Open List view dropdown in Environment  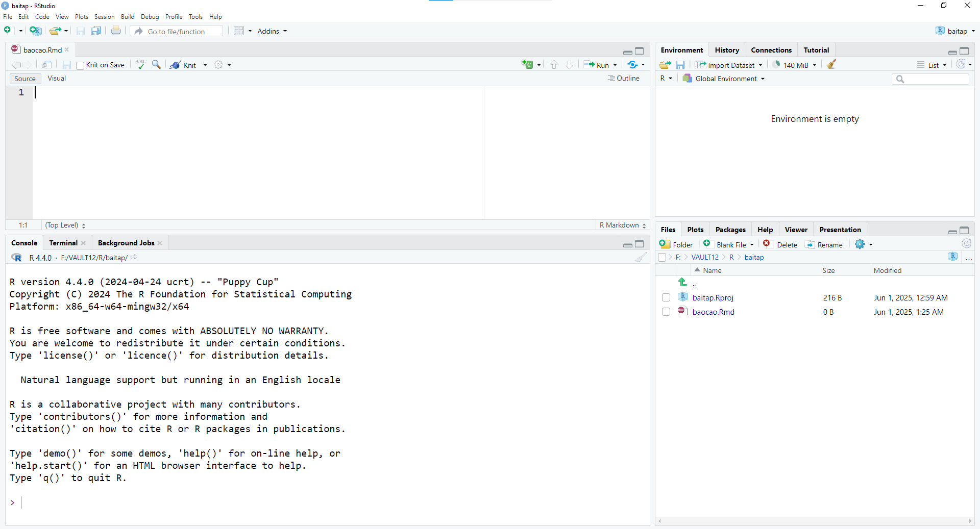tap(932, 65)
